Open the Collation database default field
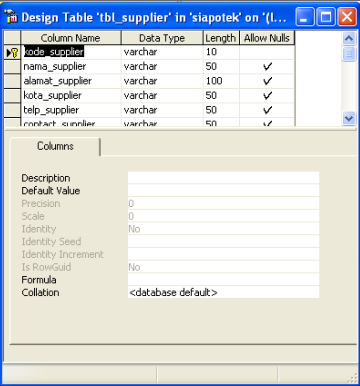The width and height of the screenshot is (360, 386). coord(223,292)
